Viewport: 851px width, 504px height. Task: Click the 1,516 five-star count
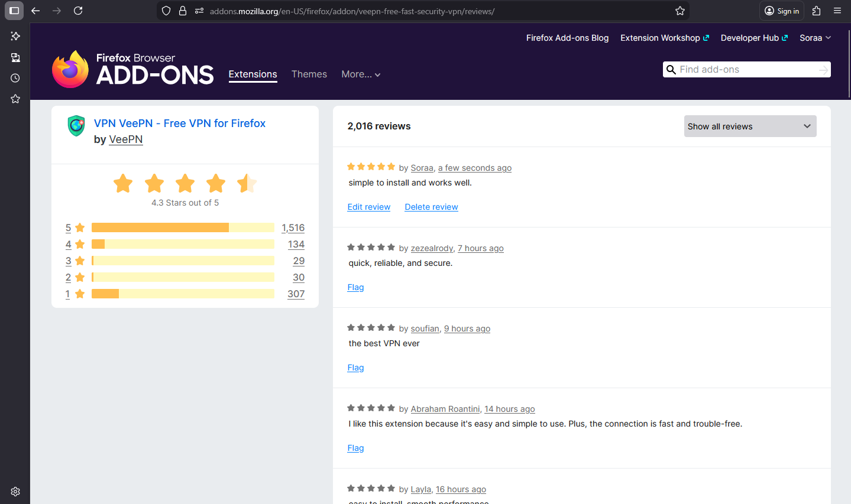293,228
